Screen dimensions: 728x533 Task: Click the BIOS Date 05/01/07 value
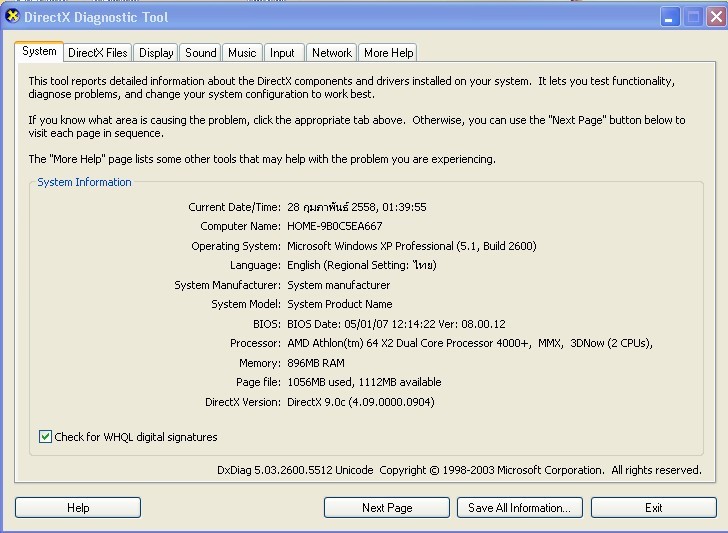396,324
